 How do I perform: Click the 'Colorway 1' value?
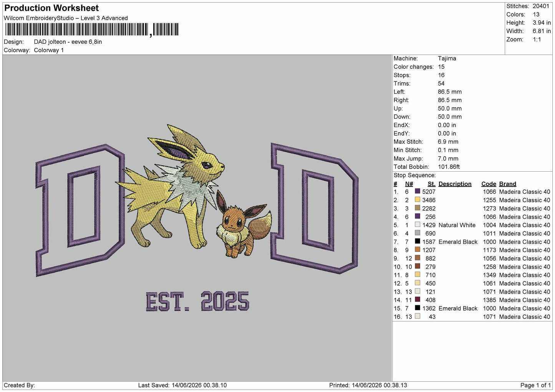[49, 50]
